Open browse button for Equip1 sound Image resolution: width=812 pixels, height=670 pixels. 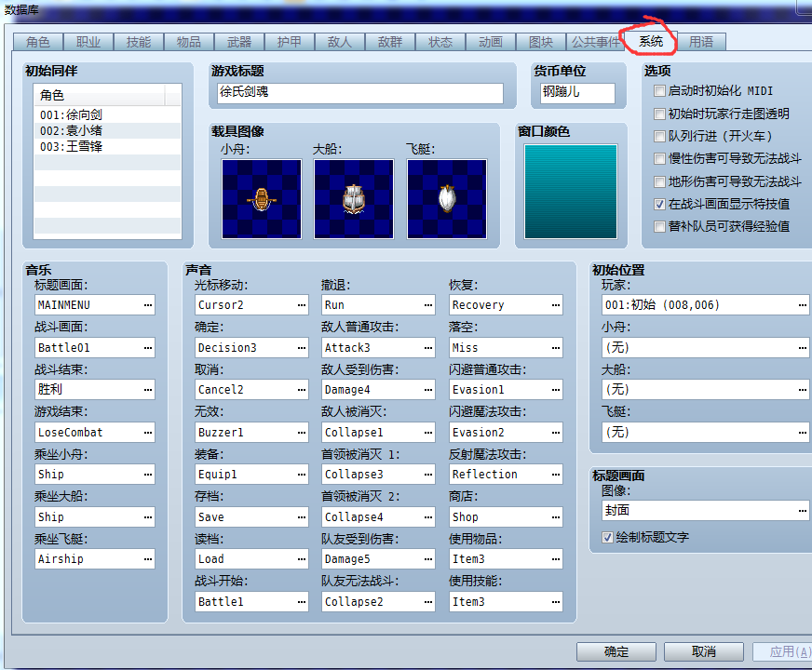[x=302, y=474]
